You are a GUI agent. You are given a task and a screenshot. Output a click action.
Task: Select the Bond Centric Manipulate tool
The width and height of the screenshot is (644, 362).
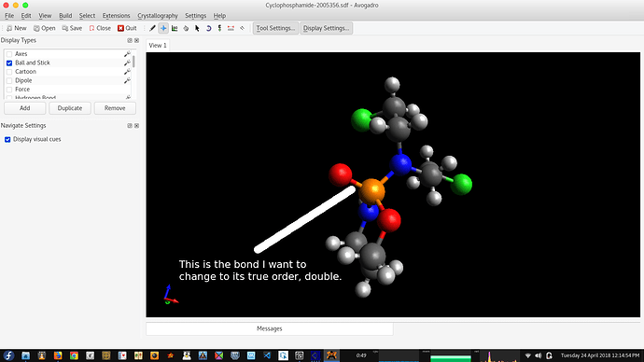tap(175, 28)
